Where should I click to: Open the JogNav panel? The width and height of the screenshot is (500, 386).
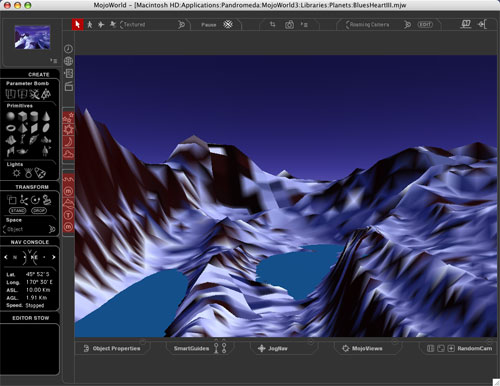[x=273, y=348]
